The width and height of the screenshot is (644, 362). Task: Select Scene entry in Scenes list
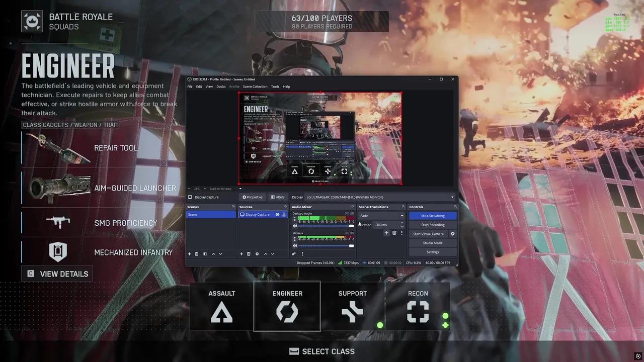(x=211, y=215)
